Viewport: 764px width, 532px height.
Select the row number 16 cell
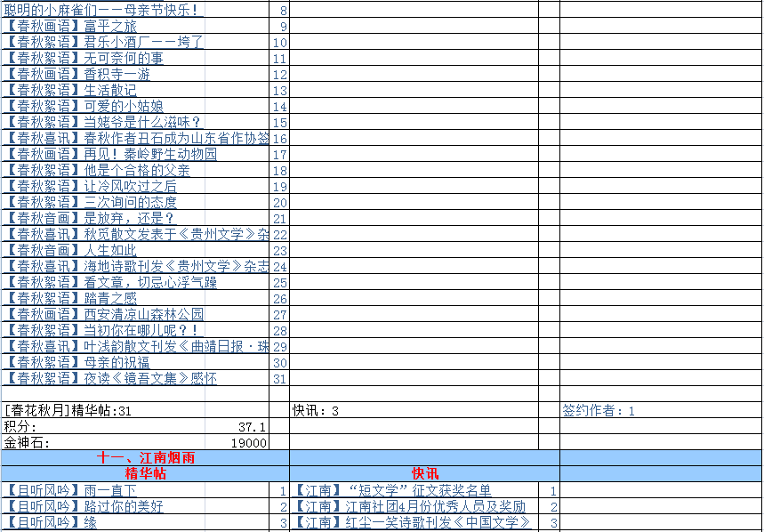pos(279,139)
